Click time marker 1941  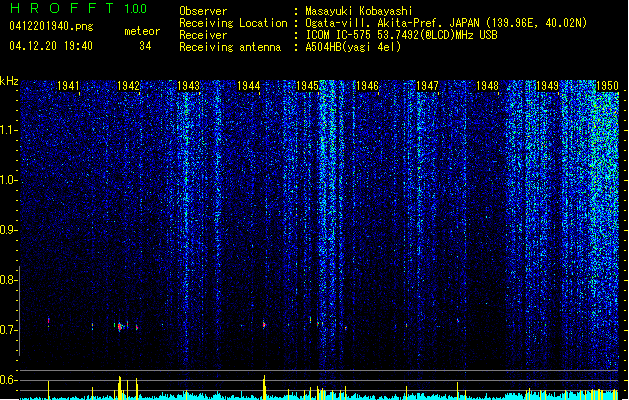point(68,86)
